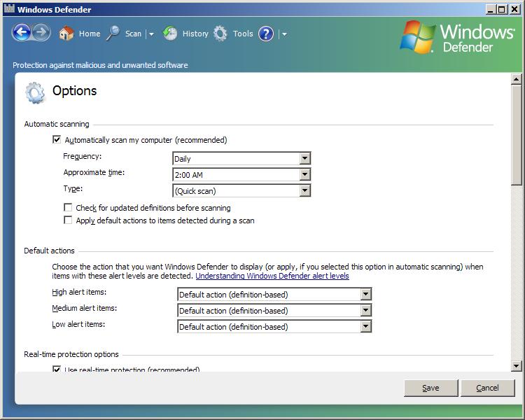This screenshot has height=420, width=525.
Task: Start a Scan from the toolbar
Action: (x=133, y=34)
